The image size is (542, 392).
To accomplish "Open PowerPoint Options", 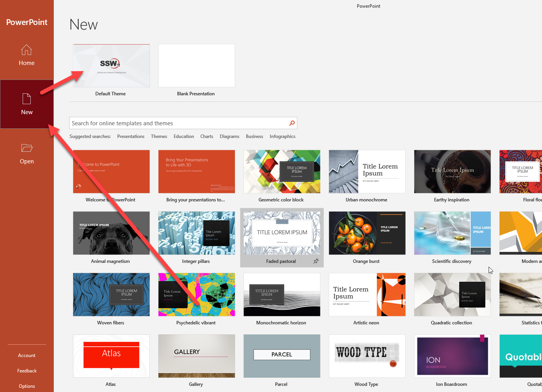I will click(x=27, y=386).
